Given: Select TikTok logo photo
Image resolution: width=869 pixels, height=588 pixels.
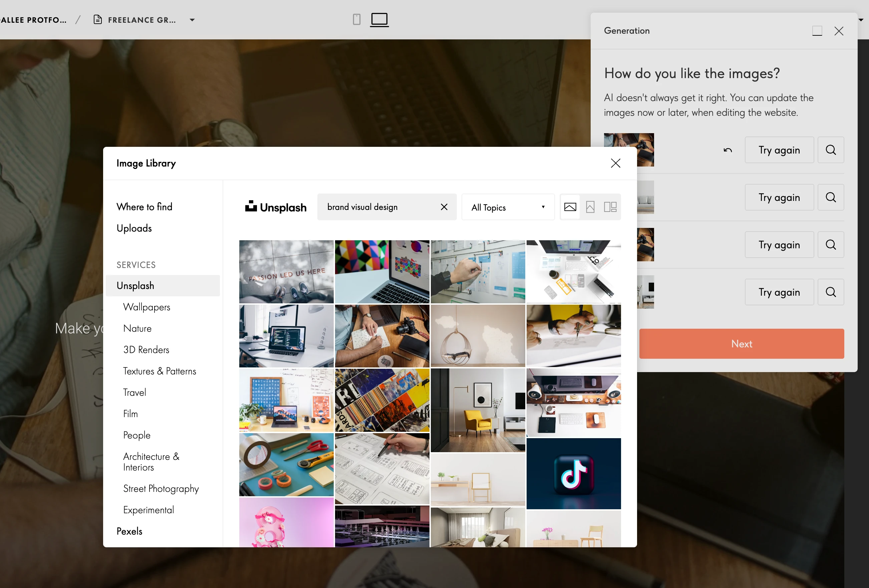Looking at the screenshot, I should pos(574,474).
